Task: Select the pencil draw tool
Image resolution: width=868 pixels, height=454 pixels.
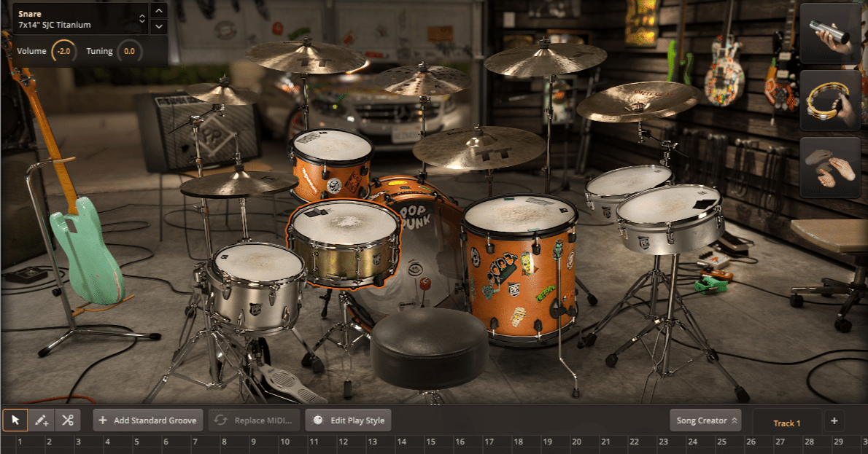Action: pos(42,420)
